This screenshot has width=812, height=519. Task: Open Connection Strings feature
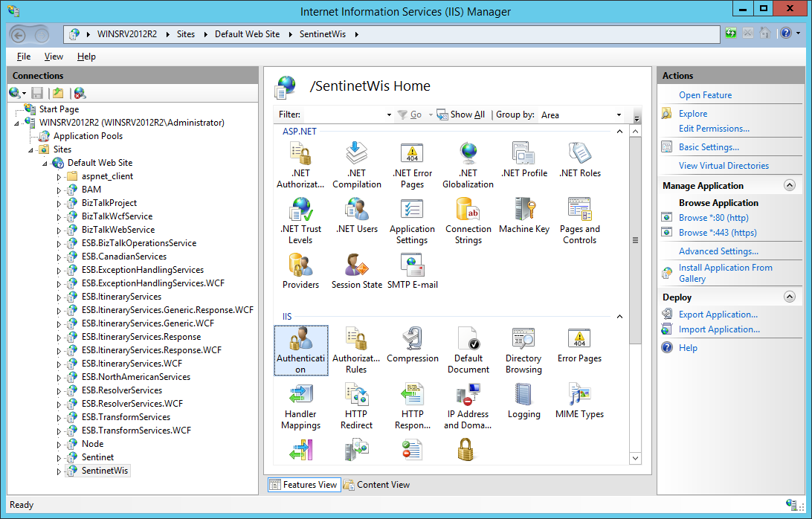coord(468,221)
